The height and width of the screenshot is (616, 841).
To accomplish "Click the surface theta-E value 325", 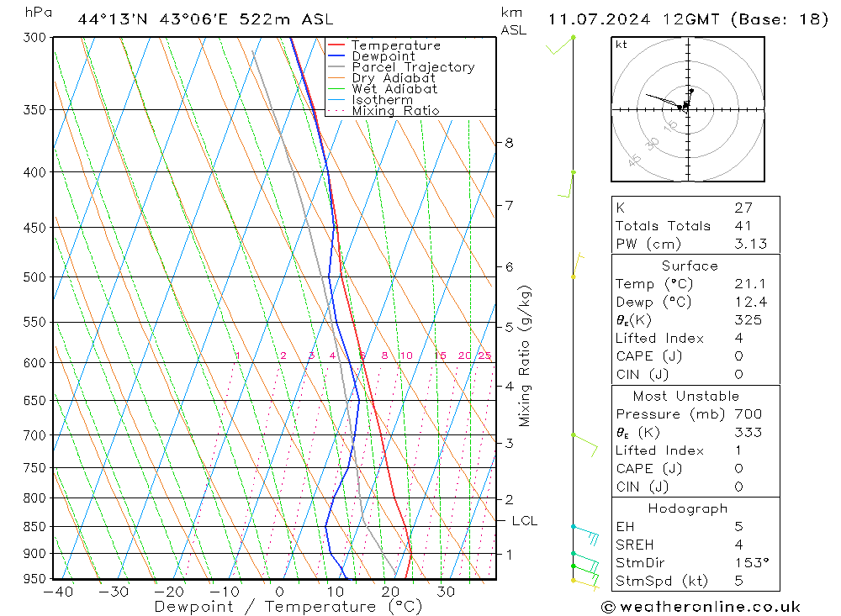I will [x=748, y=320].
